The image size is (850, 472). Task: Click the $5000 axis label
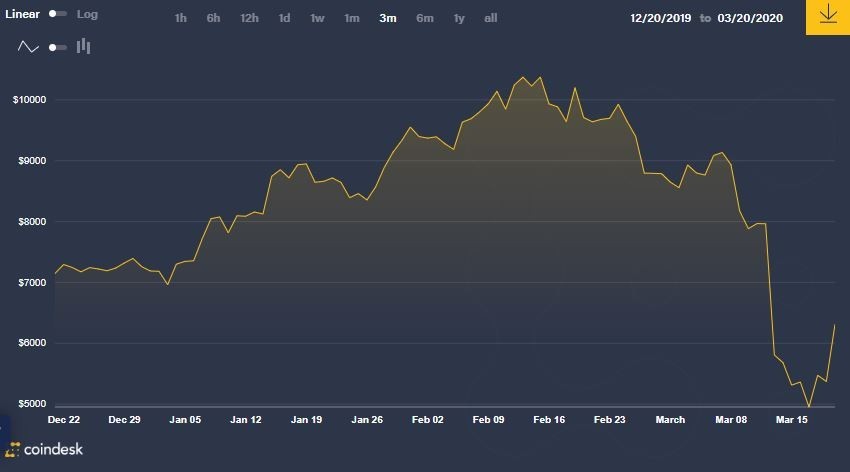click(32, 404)
